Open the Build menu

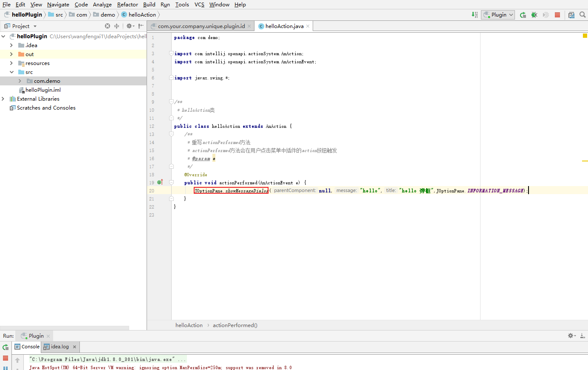pos(149,4)
